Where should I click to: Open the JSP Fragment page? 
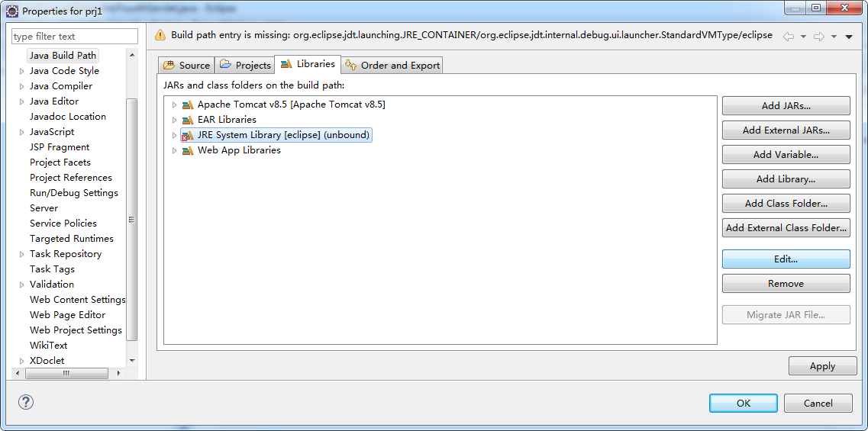tap(60, 147)
